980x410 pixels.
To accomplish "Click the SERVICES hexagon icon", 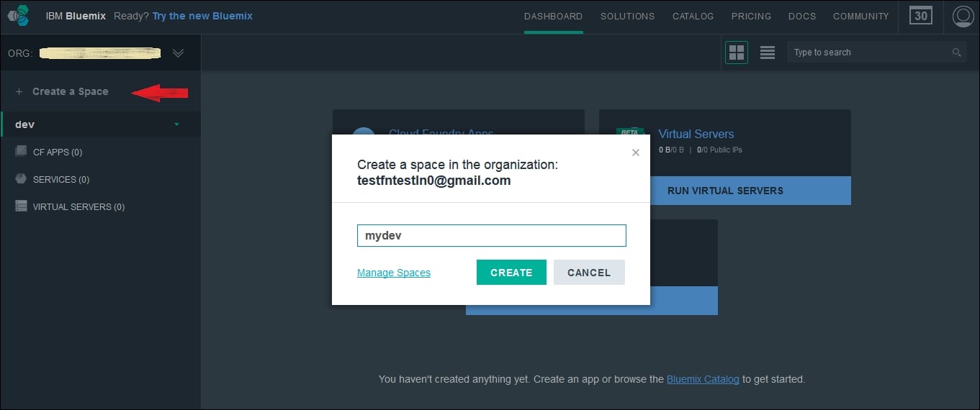I will (21, 179).
